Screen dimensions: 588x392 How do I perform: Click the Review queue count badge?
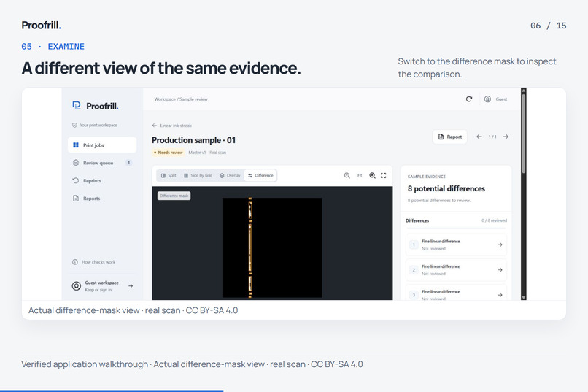pos(128,163)
